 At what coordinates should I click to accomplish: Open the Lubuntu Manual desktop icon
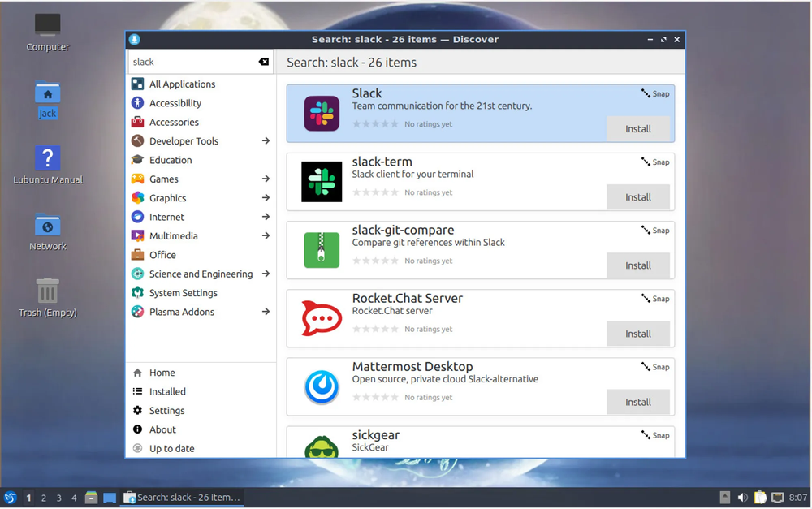pyautogui.click(x=48, y=165)
